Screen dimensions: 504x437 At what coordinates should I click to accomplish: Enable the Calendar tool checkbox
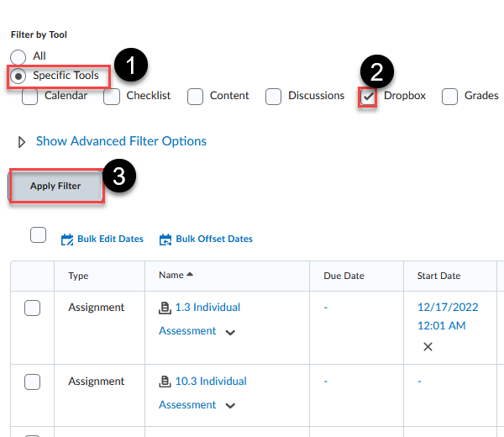pyautogui.click(x=30, y=97)
